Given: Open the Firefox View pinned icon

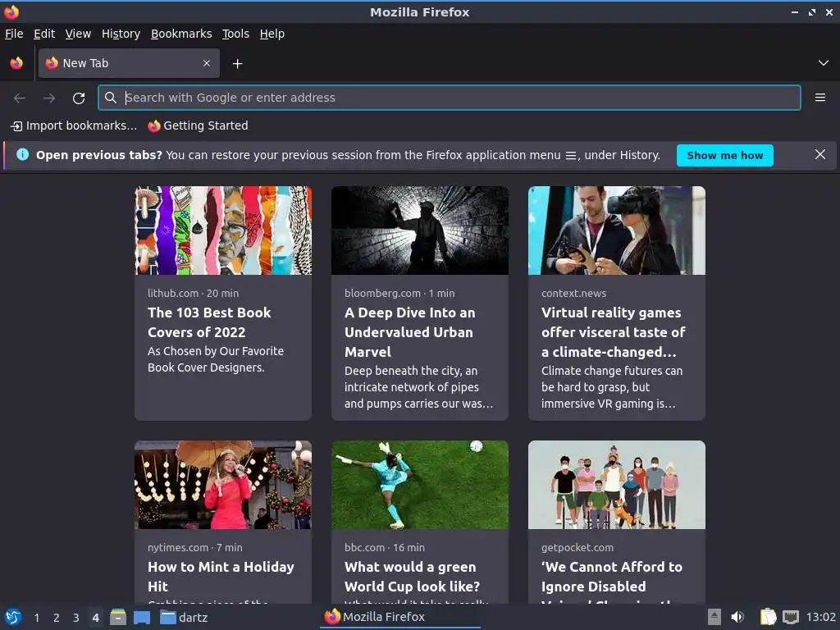Looking at the screenshot, I should (16, 63).
